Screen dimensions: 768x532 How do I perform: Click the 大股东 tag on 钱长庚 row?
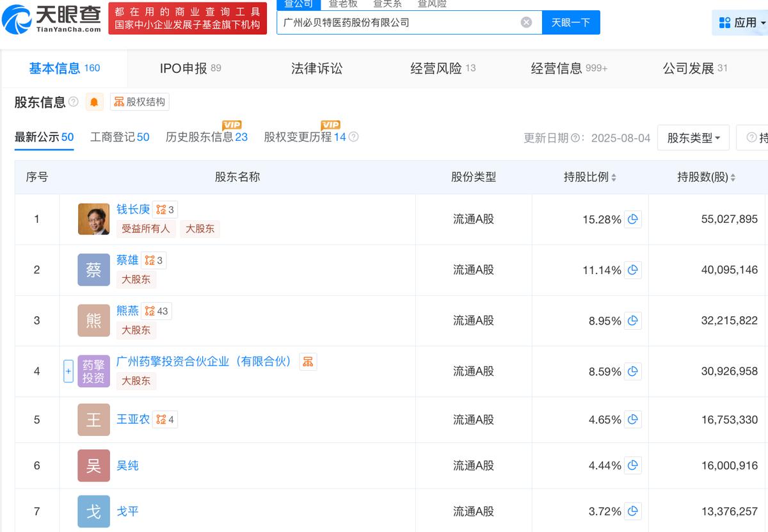pyautogui.click(x=200, y=229)
